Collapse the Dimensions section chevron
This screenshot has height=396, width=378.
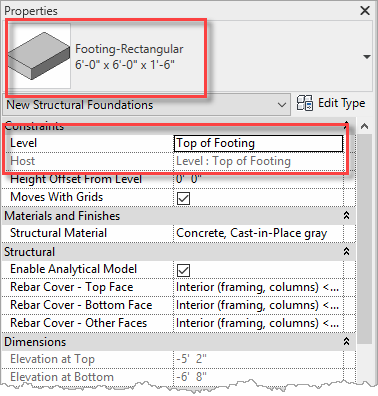[x=346, y=341]
